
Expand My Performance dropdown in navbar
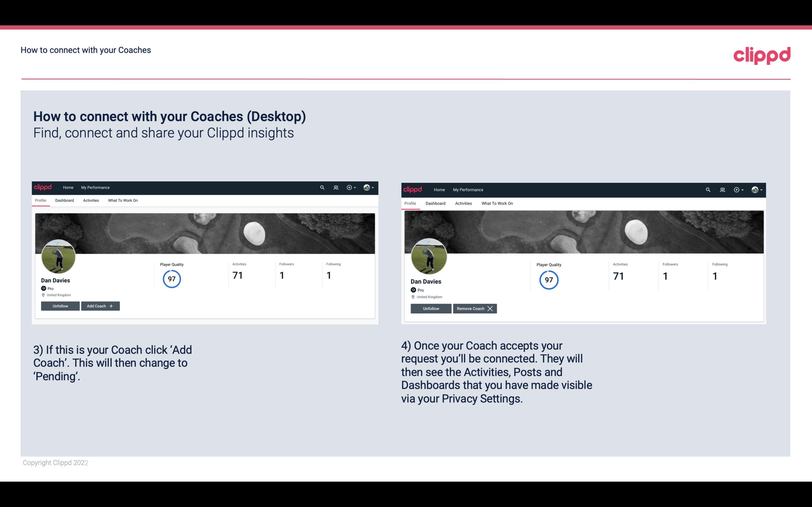click(95, 188)
